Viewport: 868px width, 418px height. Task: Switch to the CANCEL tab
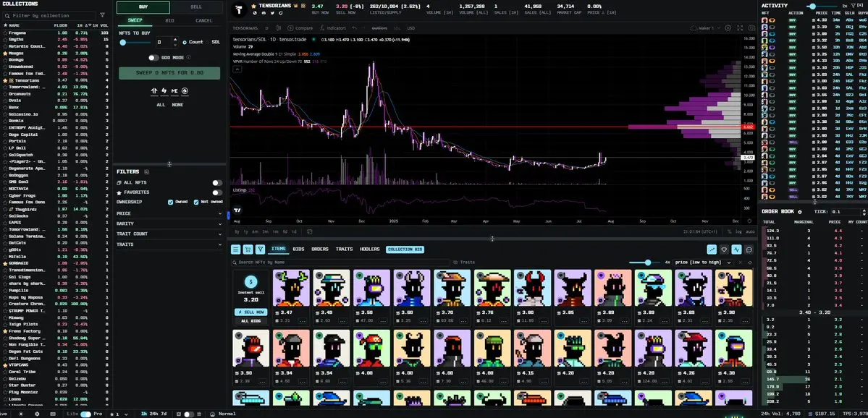[x=203, y=20]
